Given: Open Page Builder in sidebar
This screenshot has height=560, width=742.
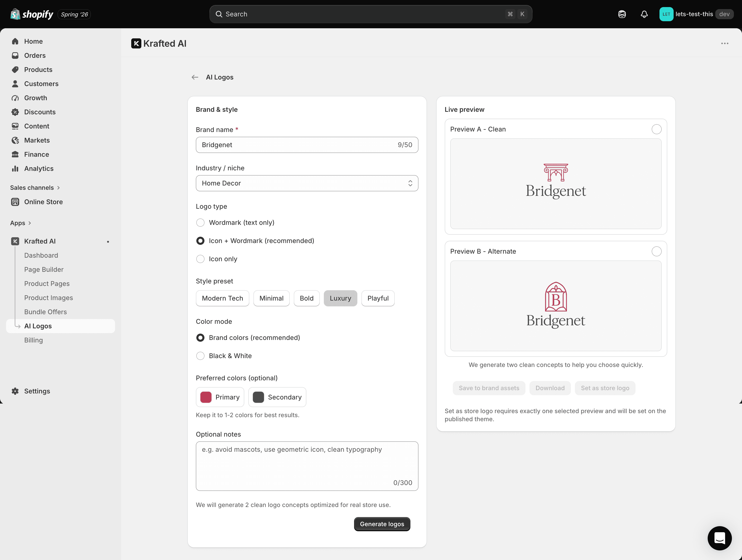Looking at the screenshot, I should coord(44,269).
